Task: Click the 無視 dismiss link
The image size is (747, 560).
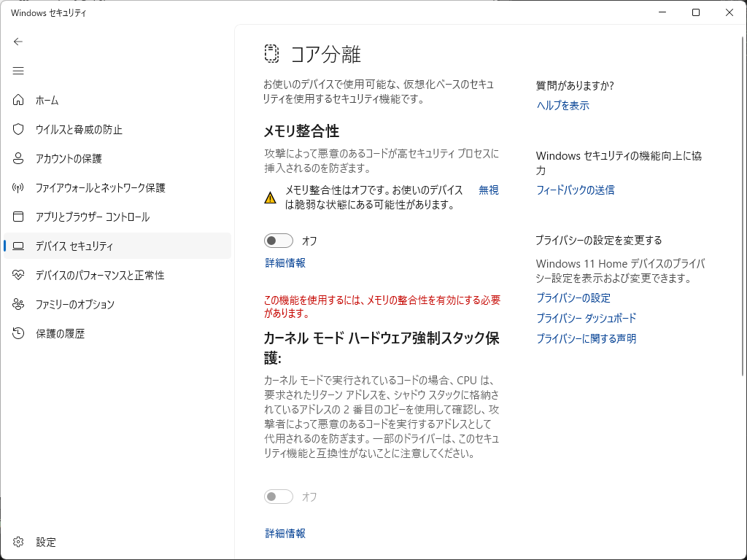Action: click(489, 190)
